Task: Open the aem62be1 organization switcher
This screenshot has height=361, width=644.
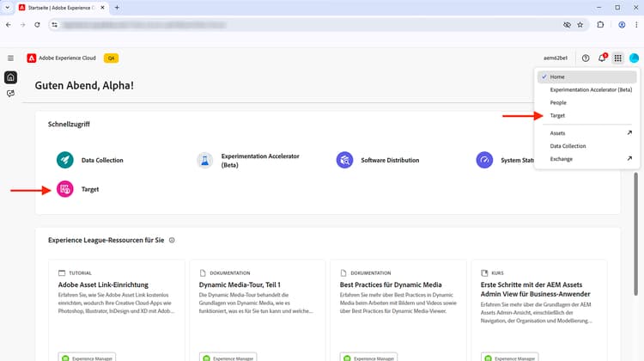Action: pyautogui.click(x=556, y=58)
